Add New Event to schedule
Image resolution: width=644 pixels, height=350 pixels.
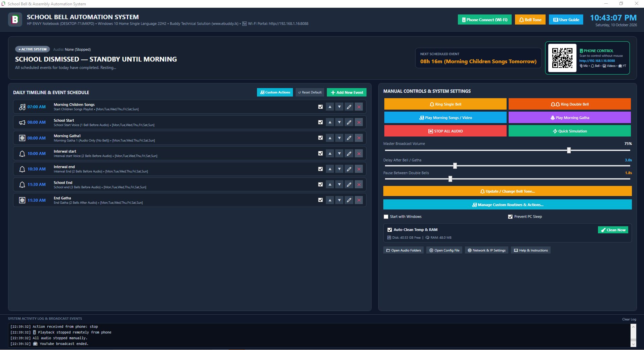347,92
